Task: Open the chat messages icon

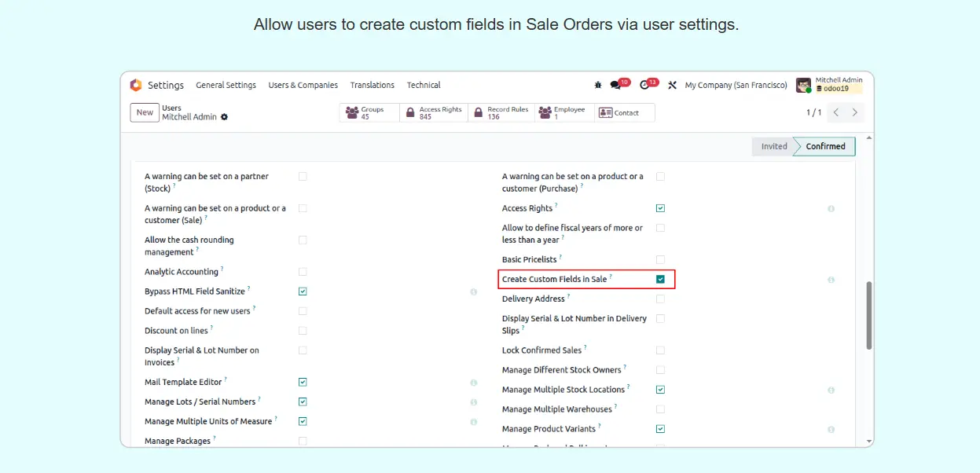Action: click(x=616, y=85)
